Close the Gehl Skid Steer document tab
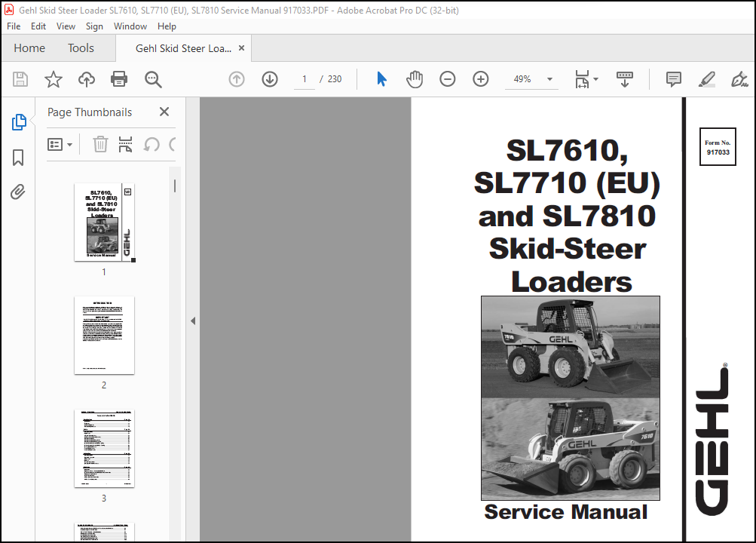756x543 pixels. [x=241, y=48]
